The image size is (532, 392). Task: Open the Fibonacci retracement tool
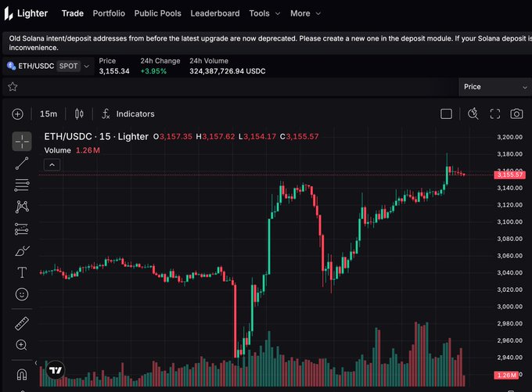(x=22, y=185)
